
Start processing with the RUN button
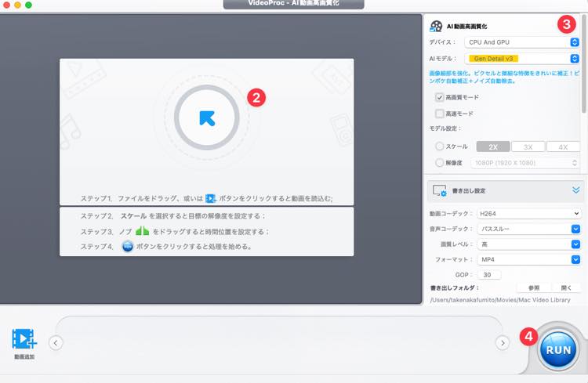(558, 350)
